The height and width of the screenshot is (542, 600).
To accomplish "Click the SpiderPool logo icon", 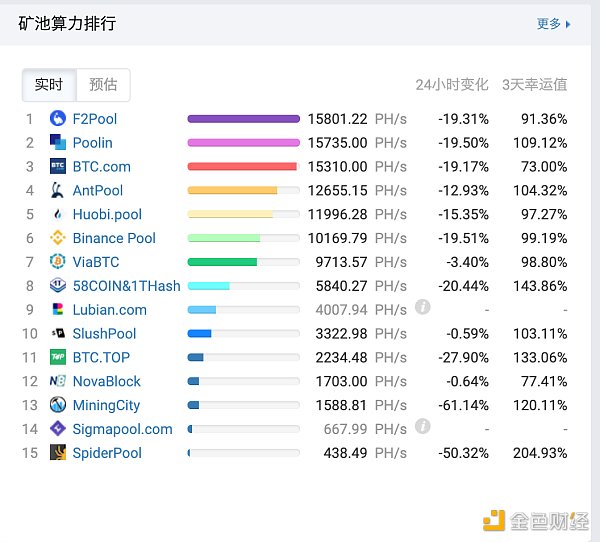I will pos(58,453).
